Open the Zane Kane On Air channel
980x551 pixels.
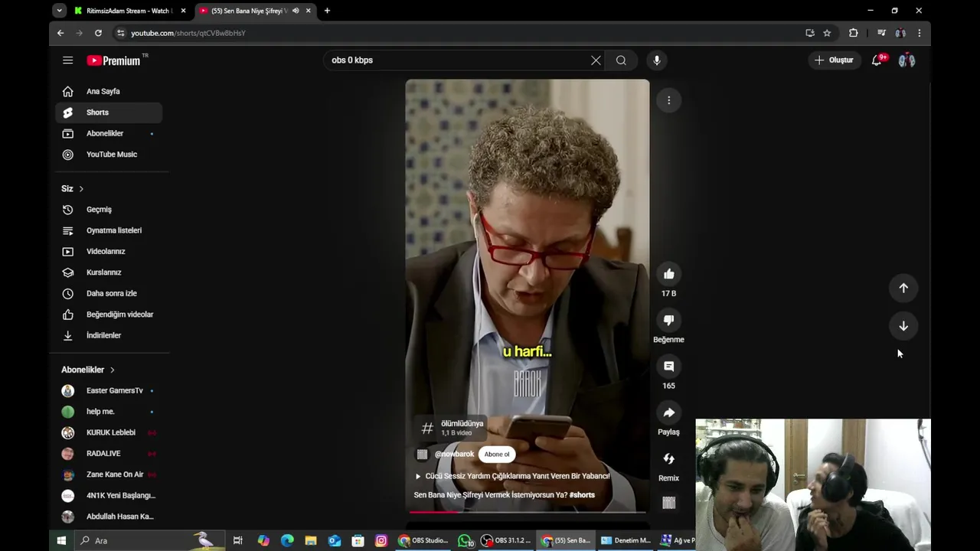(x=109, y=474)
